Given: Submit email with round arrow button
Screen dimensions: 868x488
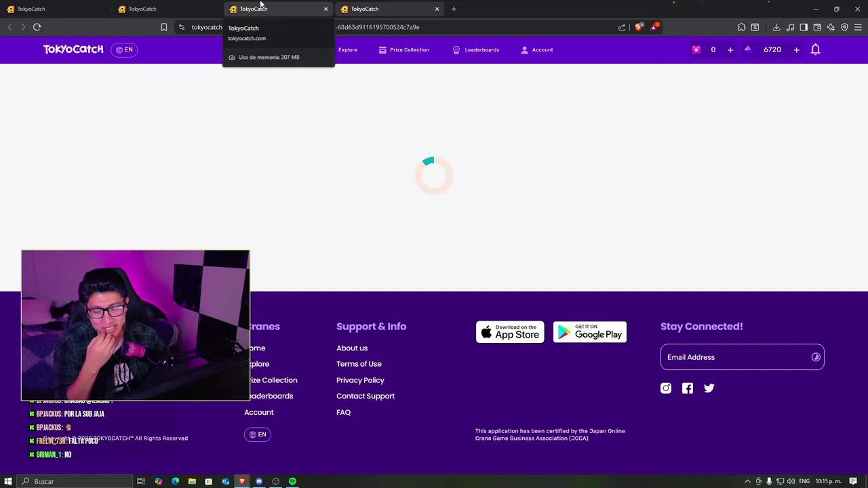Looking at the screenshot, I should coord(816,357).
